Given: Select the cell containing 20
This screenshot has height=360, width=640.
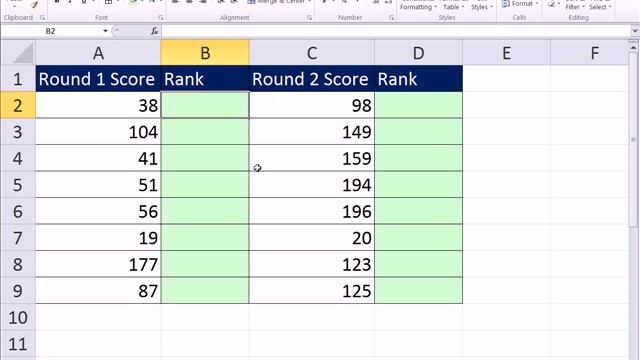Looking at the screenshot, I should (x=312, y=238).
